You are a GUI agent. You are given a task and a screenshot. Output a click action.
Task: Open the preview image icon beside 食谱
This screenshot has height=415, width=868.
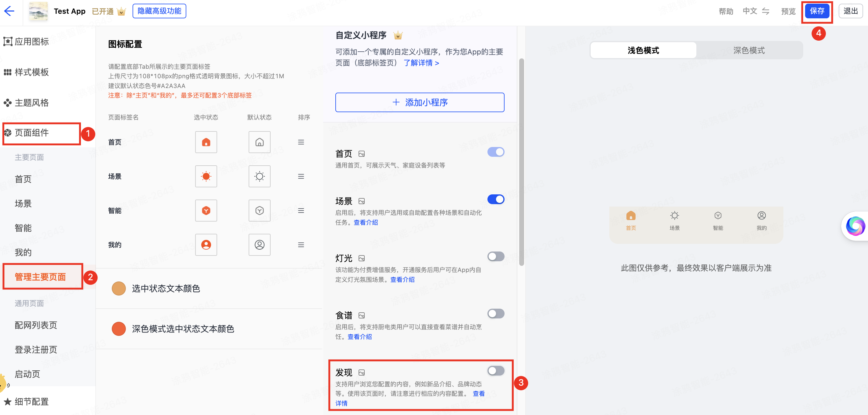coord(362,316)
